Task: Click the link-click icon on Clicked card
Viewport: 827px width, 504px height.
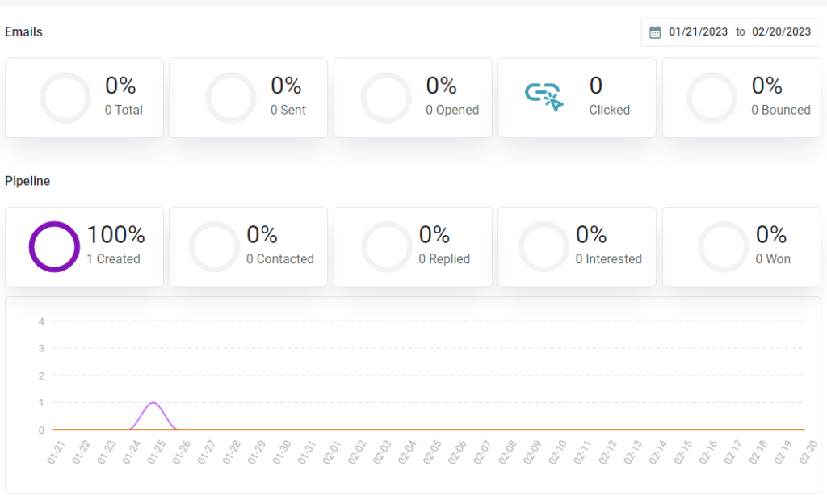Action: [544, 97]
